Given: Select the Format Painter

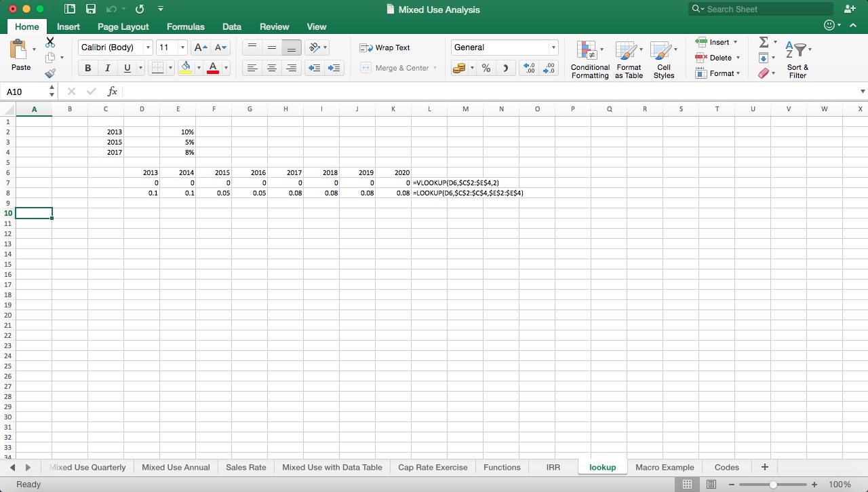Looking at the screenshot, I should 50,73.
